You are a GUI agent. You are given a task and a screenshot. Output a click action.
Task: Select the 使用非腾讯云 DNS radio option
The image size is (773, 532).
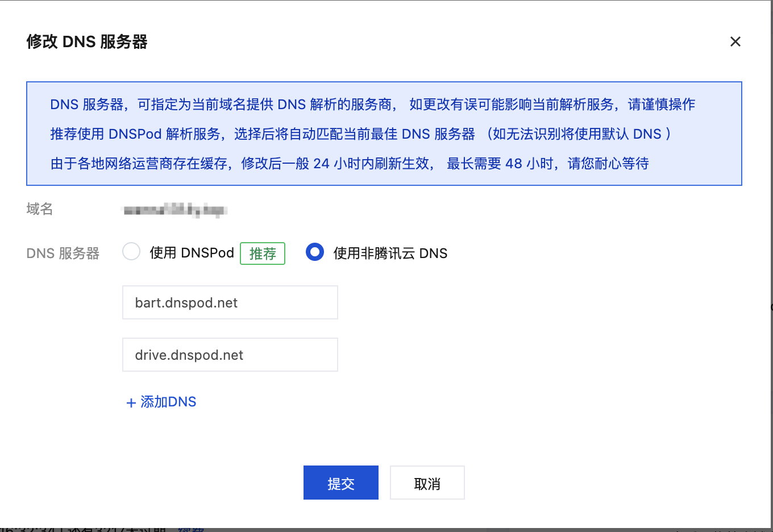coord(315,252)
